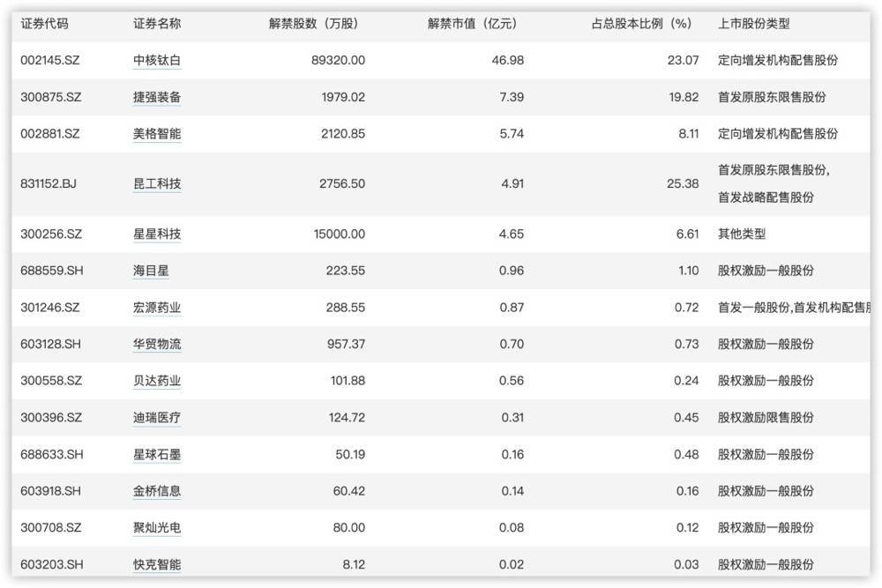The width and height of the screenshot is (882, 588).
Task: Open the 捷强装备 stock link
Action: tap(157, 97)
